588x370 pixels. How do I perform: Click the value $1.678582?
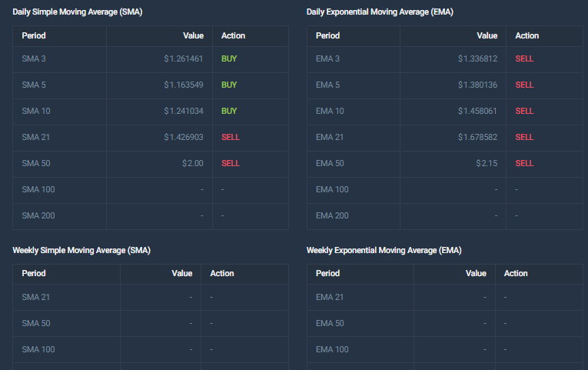477,138
